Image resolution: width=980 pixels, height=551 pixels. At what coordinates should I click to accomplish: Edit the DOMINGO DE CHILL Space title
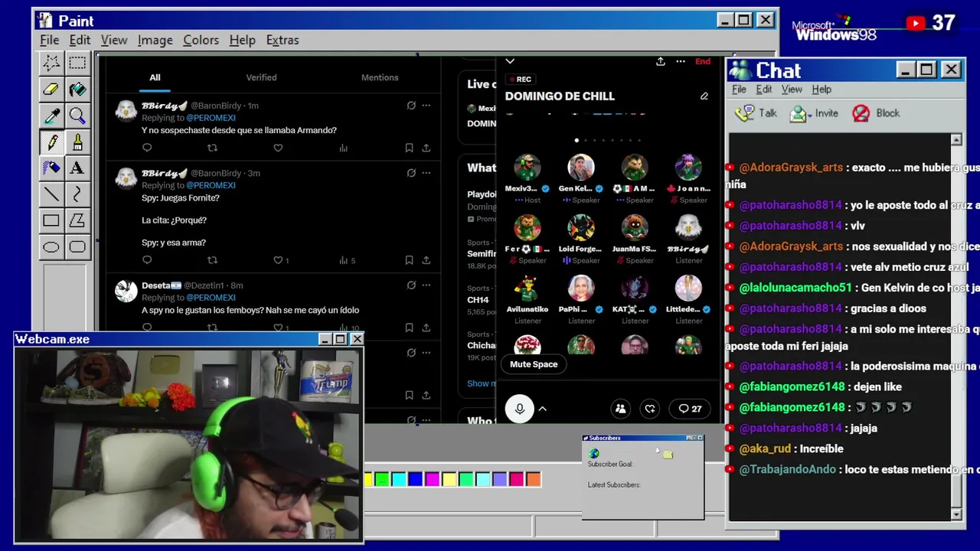click(x=704, y=96)
